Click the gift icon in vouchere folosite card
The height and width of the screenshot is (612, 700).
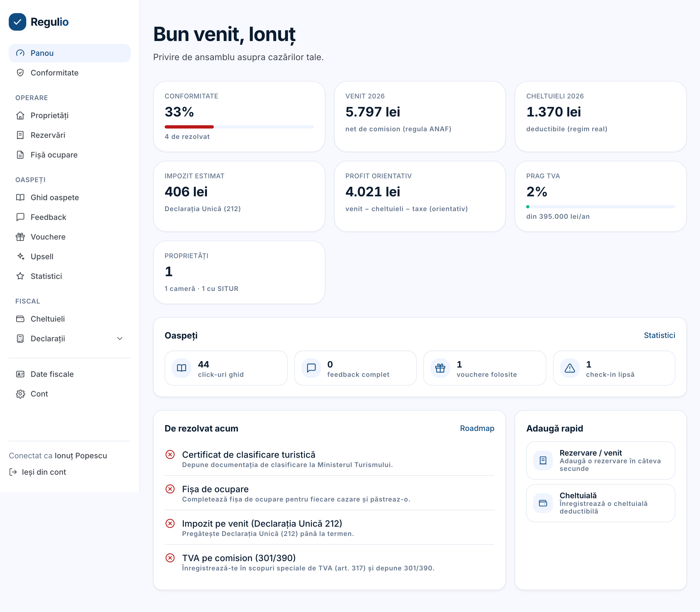coord(440,368)
